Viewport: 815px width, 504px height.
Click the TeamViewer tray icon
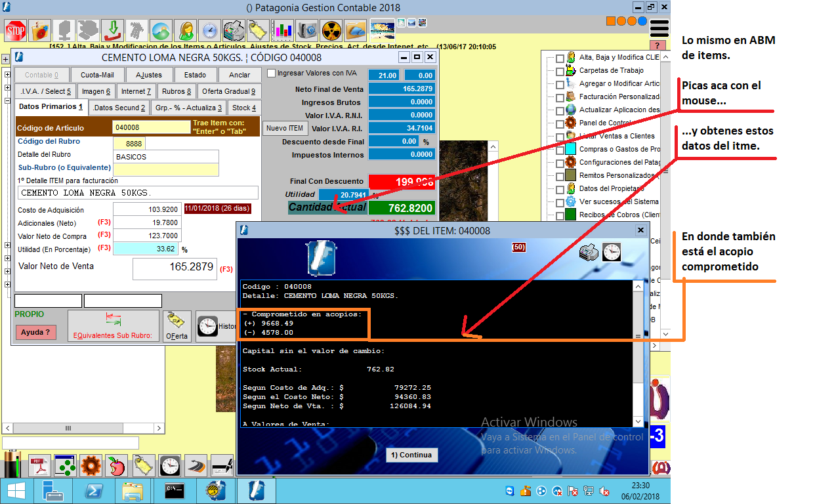[x=510, y=491]
